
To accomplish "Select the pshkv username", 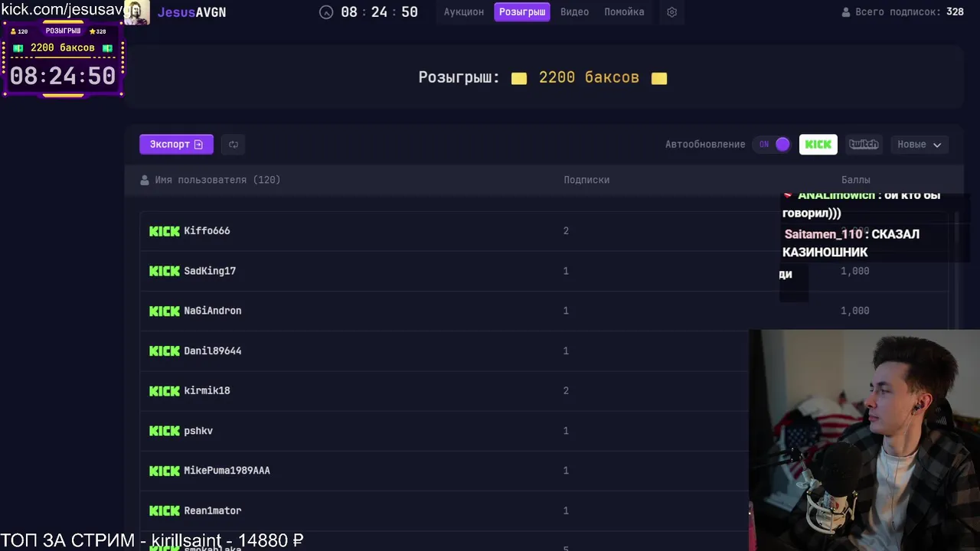I will (x=198, y=431).
